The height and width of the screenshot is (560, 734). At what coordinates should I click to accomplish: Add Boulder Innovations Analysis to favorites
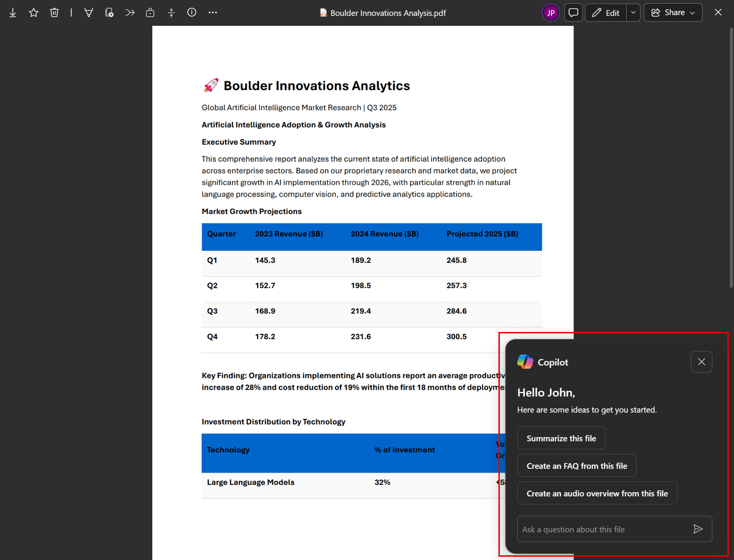pos(33,12)
